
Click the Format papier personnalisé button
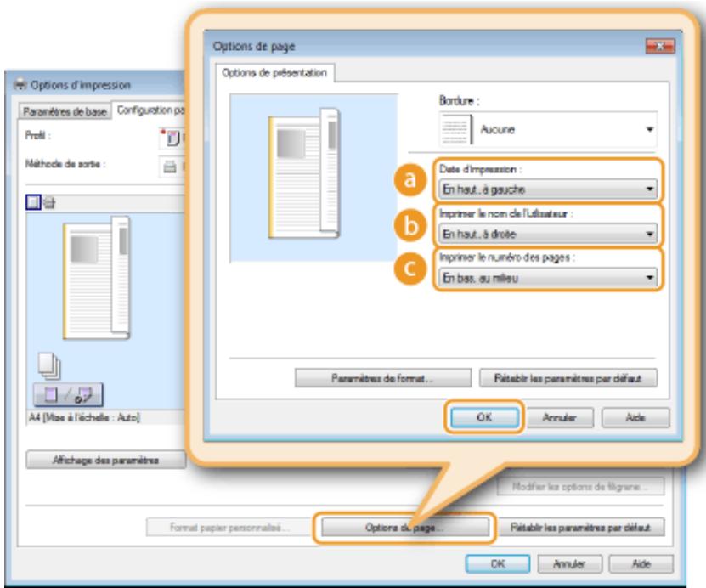(x=229, y=527)
